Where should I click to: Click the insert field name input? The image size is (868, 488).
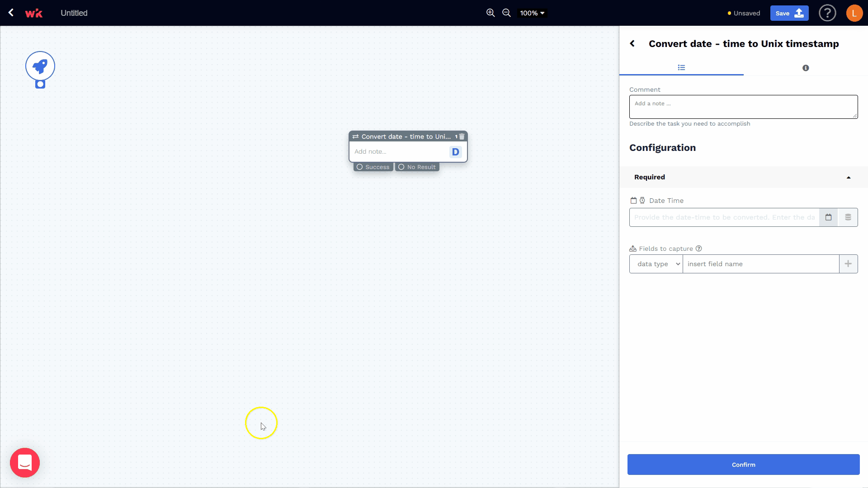pos(761,264)
